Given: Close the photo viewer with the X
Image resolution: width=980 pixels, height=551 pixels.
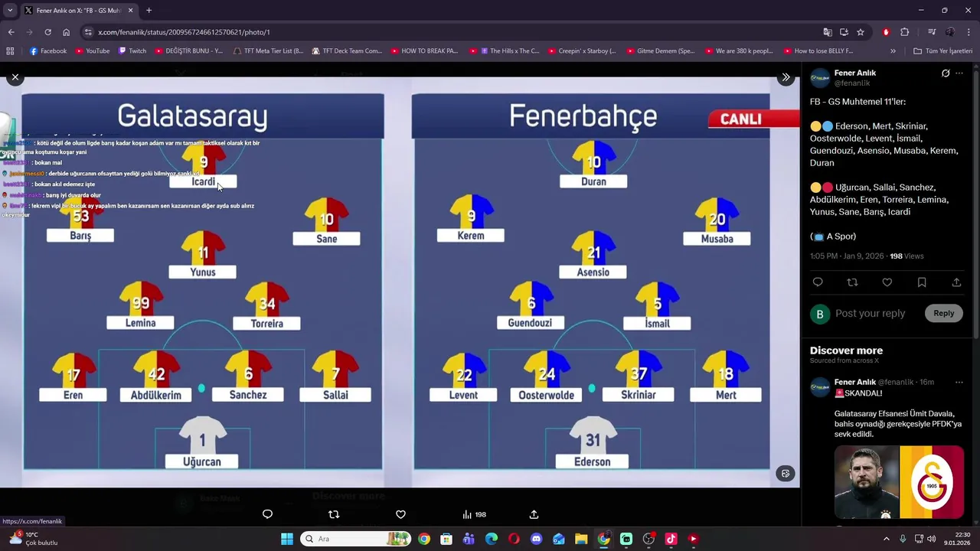Looking at the screenshot, I should (15, 77).
